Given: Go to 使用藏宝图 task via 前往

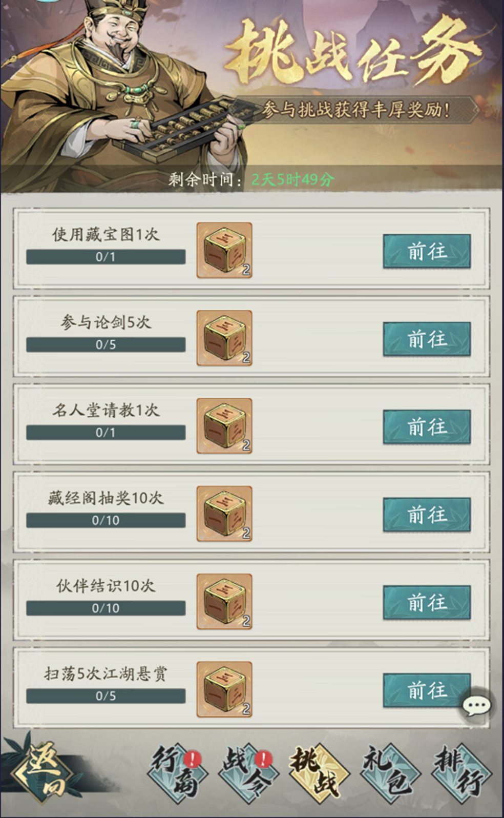Looking at the screenshot, I should (x=427, y=251).
